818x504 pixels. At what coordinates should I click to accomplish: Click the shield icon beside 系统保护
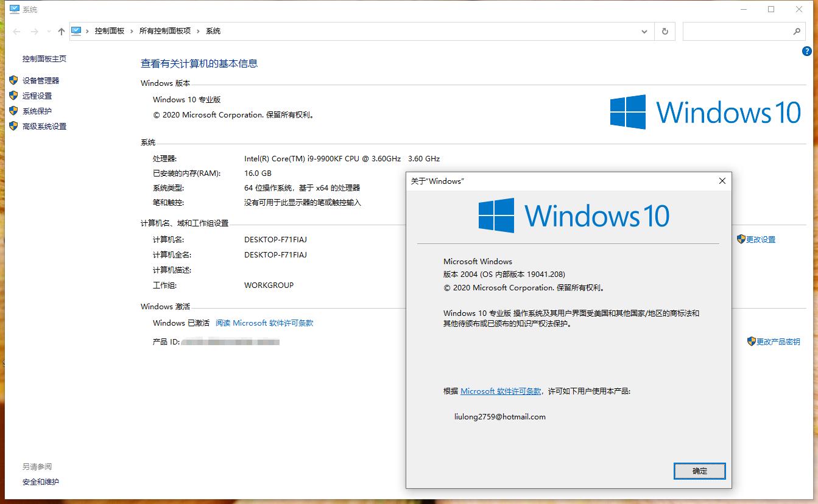point(13,111)
